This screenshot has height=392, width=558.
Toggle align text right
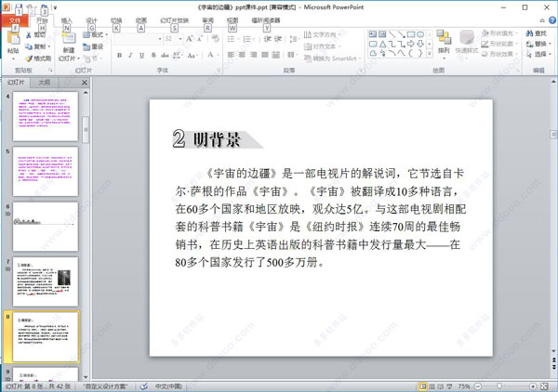tap(253, 55)
